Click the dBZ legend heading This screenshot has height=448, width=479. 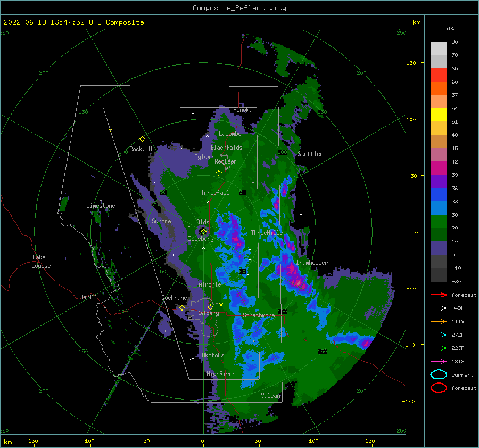click(451, 28)
